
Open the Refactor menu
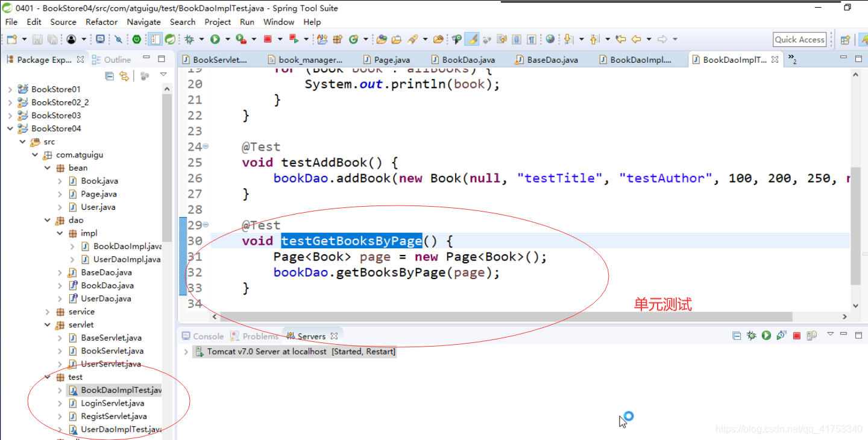[x=101, y=22]
